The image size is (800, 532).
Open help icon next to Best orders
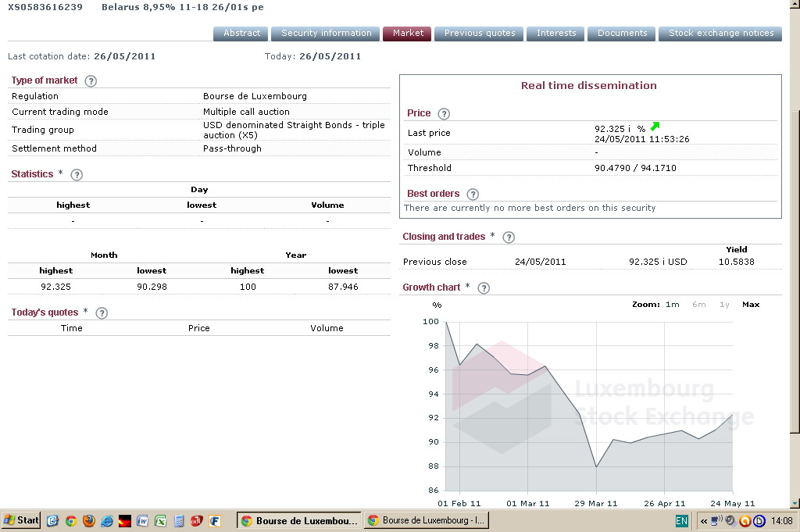[x=473, y=195]
